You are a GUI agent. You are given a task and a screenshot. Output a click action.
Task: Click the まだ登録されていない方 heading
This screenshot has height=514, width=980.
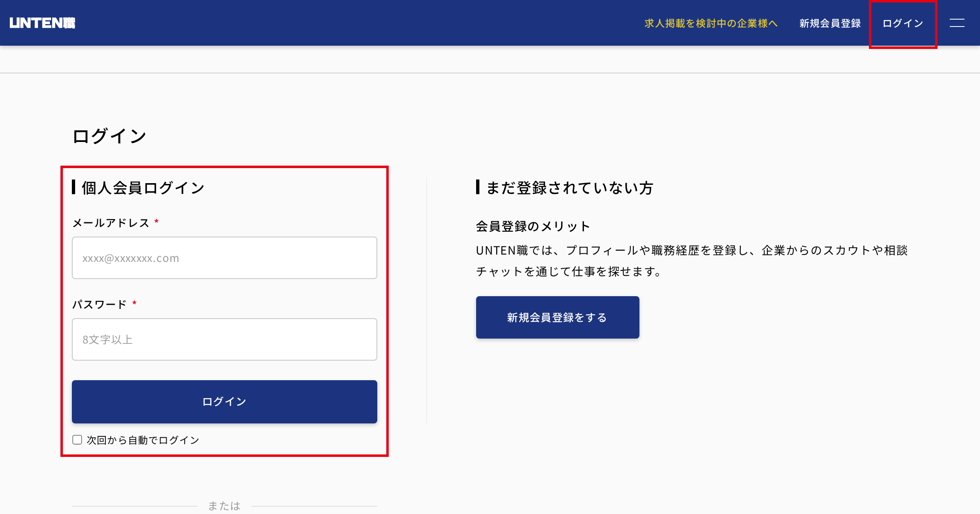click(570, 188)
